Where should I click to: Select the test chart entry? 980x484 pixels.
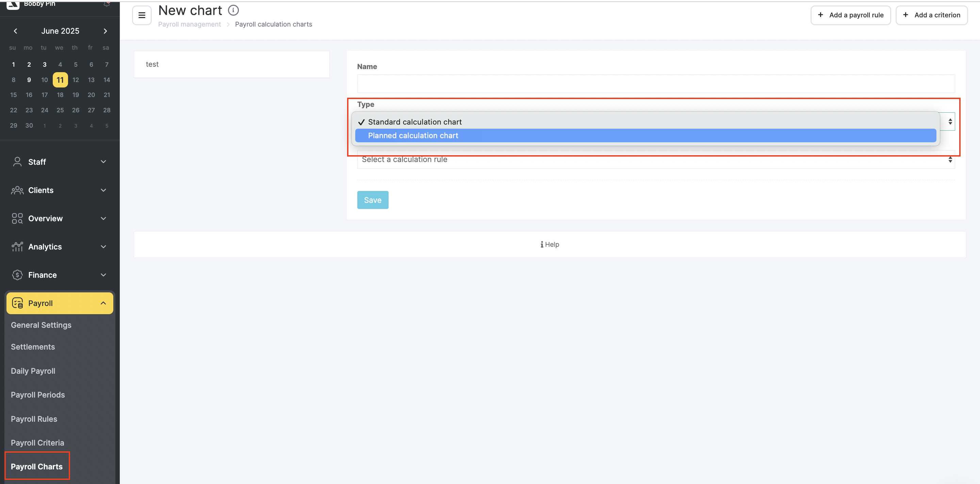point(232,64)
